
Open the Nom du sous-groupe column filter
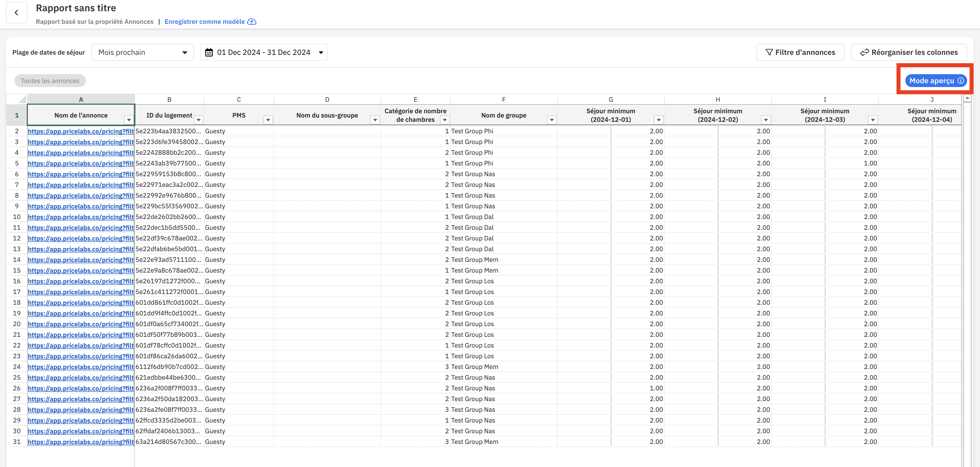pos(375,120)
